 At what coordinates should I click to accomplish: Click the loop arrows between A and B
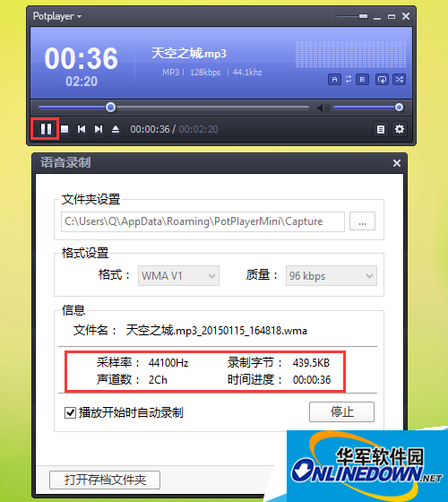tap(349, 79)
